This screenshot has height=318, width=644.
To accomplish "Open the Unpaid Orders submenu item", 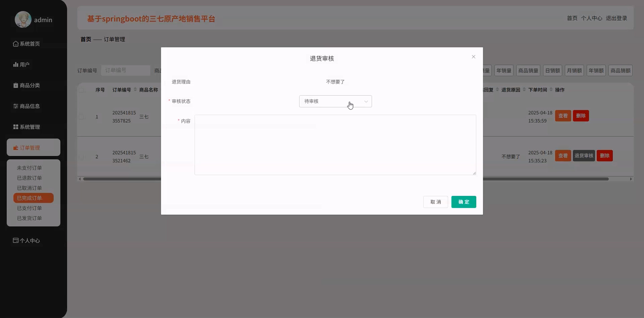I will 29,168.
